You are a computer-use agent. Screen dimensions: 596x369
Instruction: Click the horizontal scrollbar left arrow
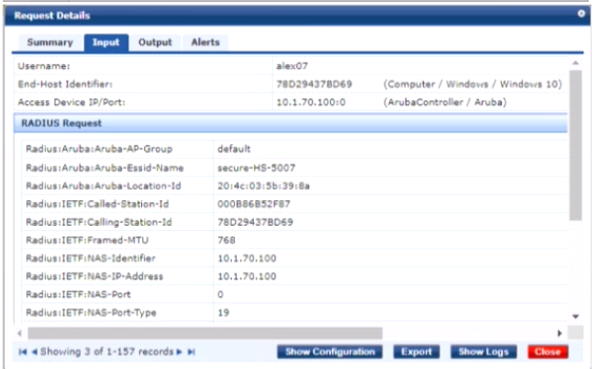(x=20, y=333)
